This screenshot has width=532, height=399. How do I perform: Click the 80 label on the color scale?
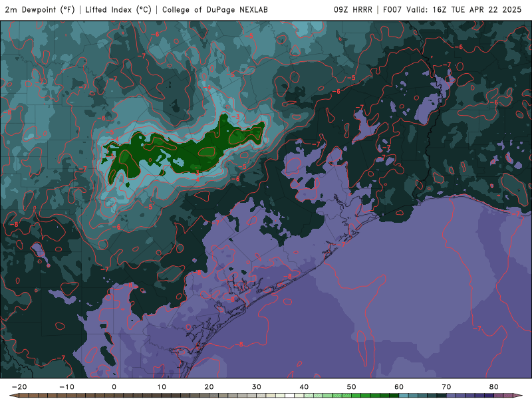pos(494,387)
